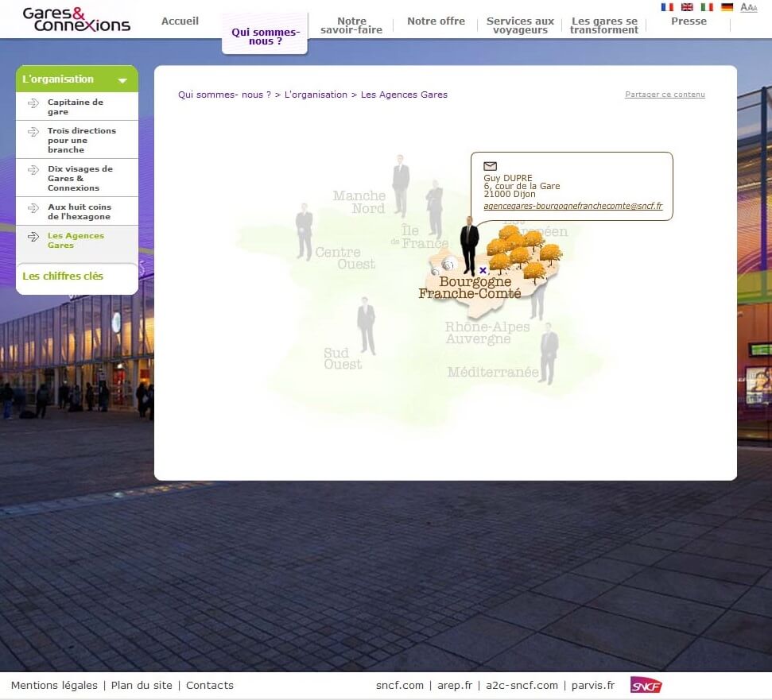Select the Manche Nord agent figure
The image size is (772, 700).
[401, 186]
